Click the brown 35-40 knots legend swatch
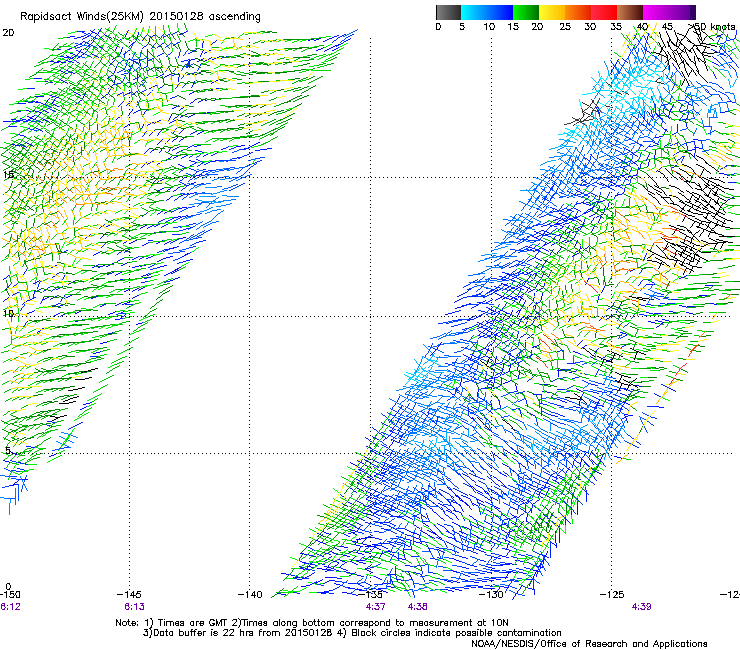Viewport: 740px width, 650px height. tap(630, 12)
